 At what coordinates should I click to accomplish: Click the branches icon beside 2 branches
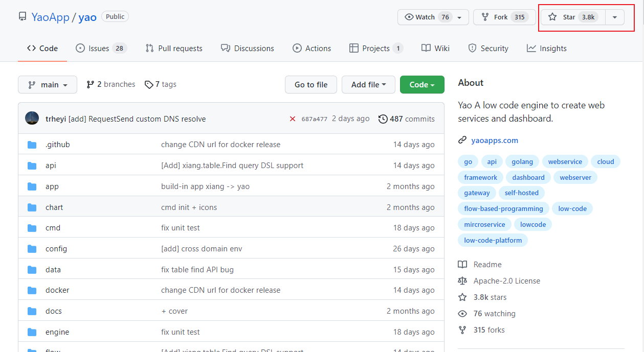coord(91,84)
